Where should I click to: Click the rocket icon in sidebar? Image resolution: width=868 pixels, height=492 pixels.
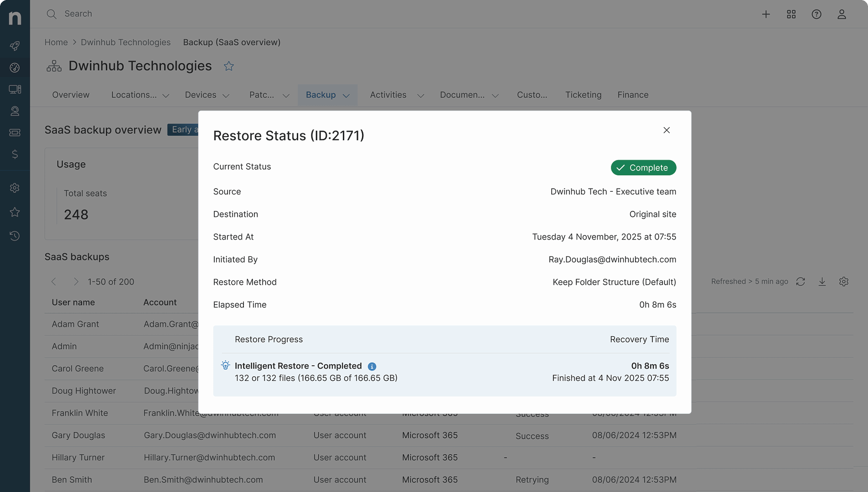coord(15,46)
